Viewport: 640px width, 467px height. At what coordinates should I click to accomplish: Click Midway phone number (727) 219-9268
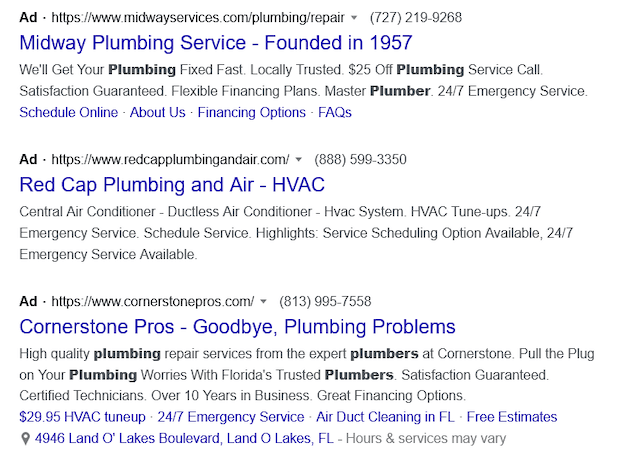tap(416, 18)
